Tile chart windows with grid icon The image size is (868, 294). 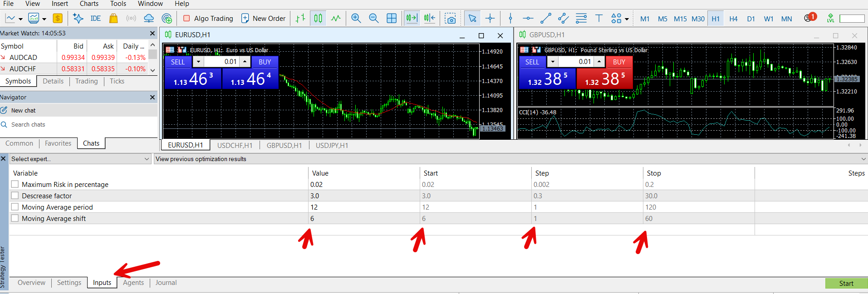click(392, 19)
